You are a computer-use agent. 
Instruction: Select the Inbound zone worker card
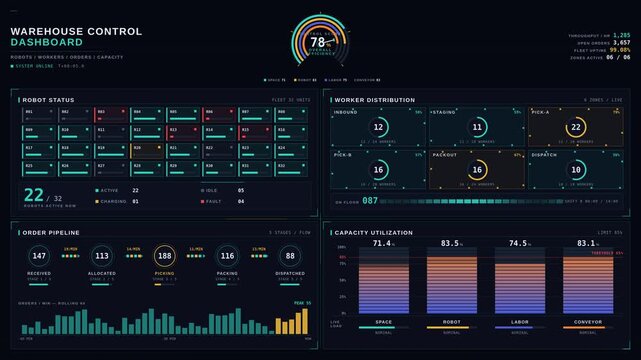click(x=378, y=127)
